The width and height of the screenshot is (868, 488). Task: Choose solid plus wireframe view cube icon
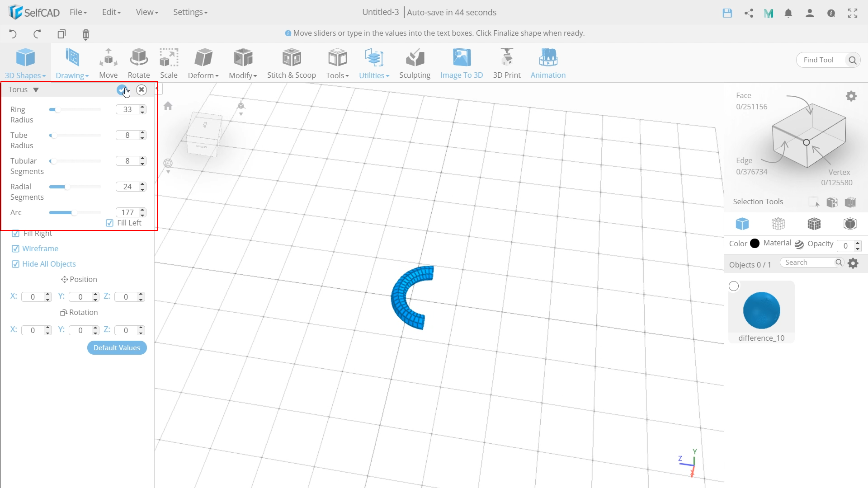814,224
